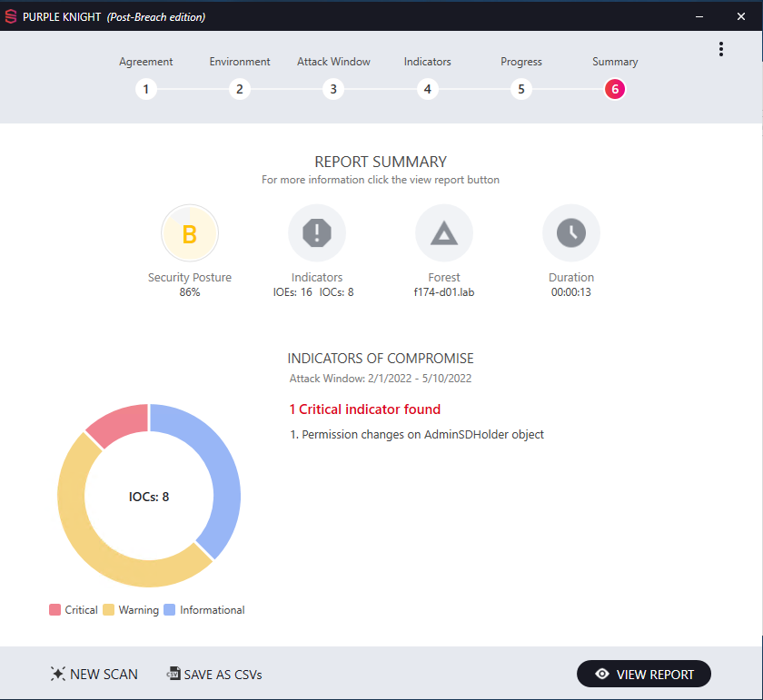The width and height of the screenshot is (763, 700).
Task: Toggle the Warning legend swatch
Action: 108,610
